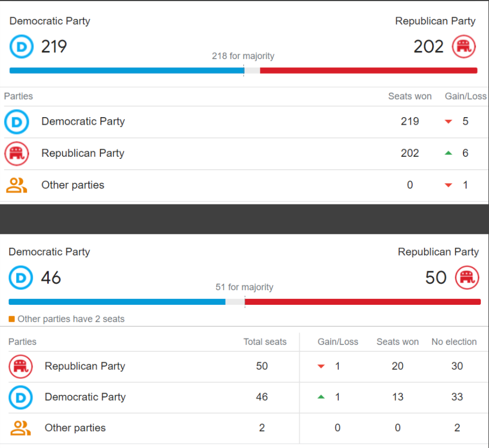The width and height of the screenshot is (489, 448).
Task: Click the Democratic logo beside the large 219
Action: (22, 47)
